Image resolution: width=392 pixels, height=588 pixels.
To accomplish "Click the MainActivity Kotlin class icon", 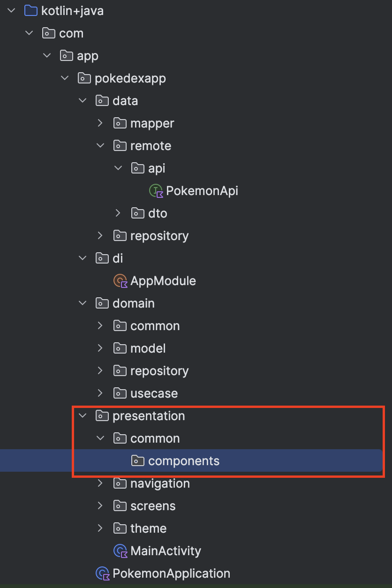I will [121, 551].
